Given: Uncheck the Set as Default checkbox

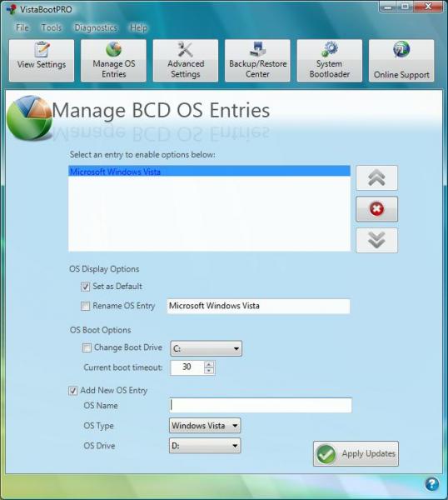Looking at the screenshot, I should [x=86, y=287].
